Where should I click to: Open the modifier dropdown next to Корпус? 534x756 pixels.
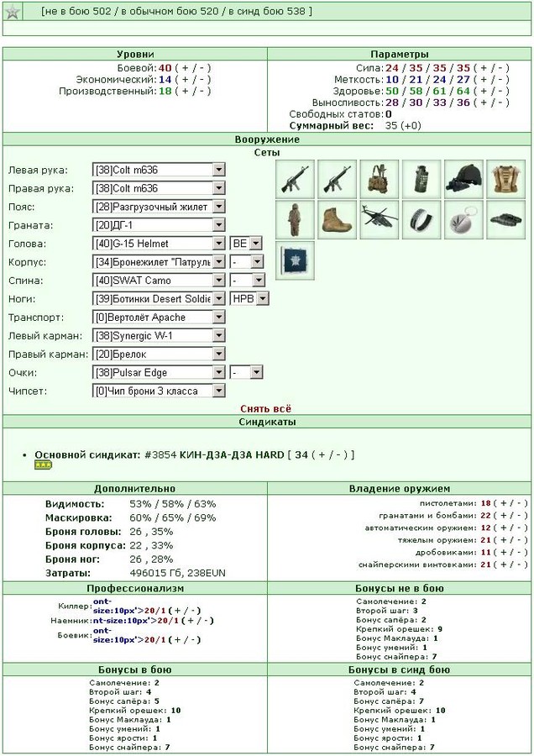pos(246,262)
